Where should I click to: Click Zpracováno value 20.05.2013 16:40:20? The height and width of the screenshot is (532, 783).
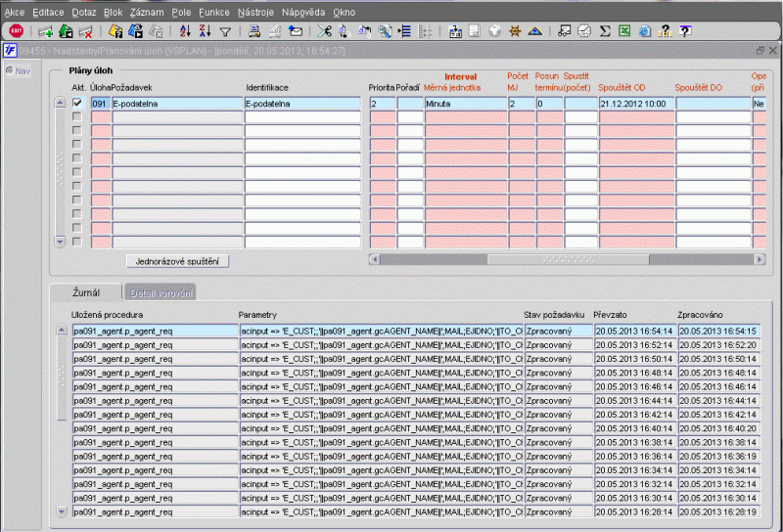click(x=719, y=428)
